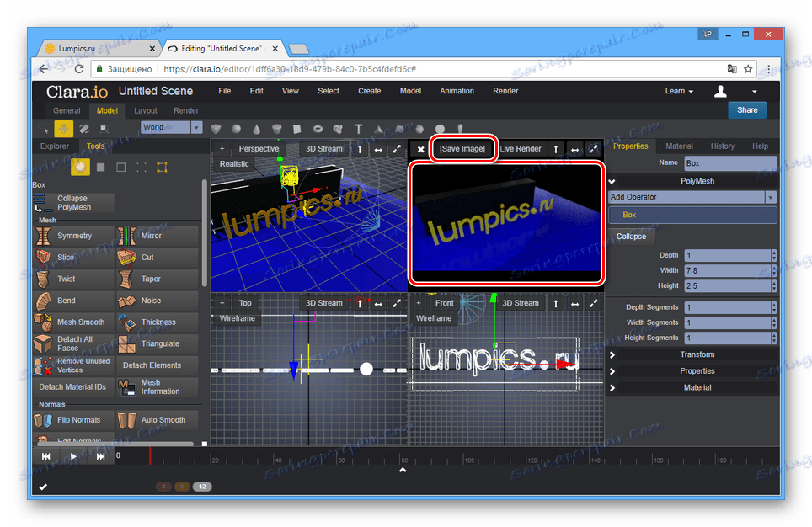Toggle Wireframe mode in Front view
The image size is (812, 527).
pos(434,318)
